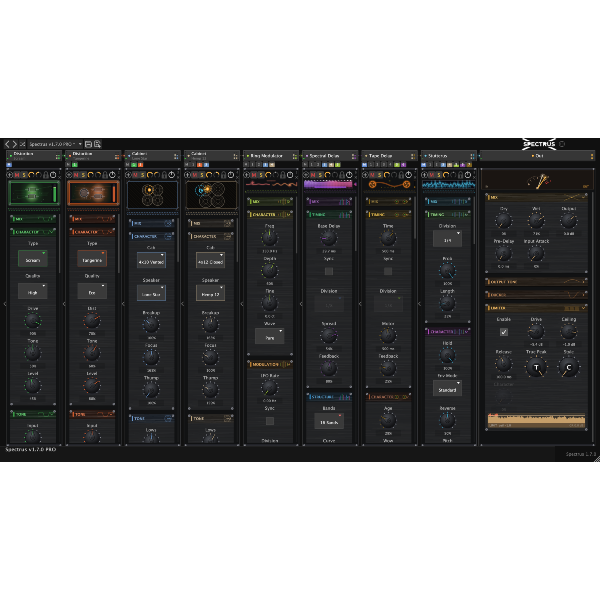Toggle power on the Tape Delay module

coord(409,175)
